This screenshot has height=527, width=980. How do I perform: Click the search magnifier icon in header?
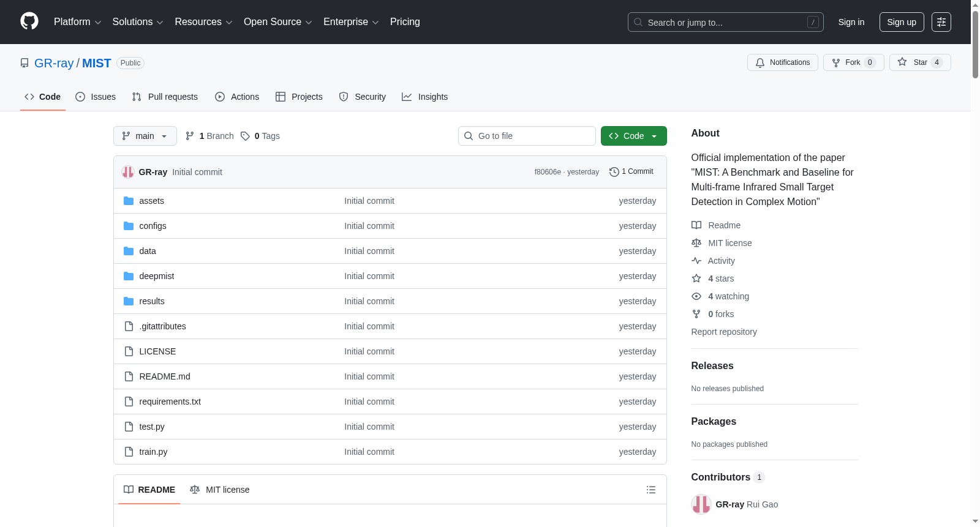coord(638,22)
